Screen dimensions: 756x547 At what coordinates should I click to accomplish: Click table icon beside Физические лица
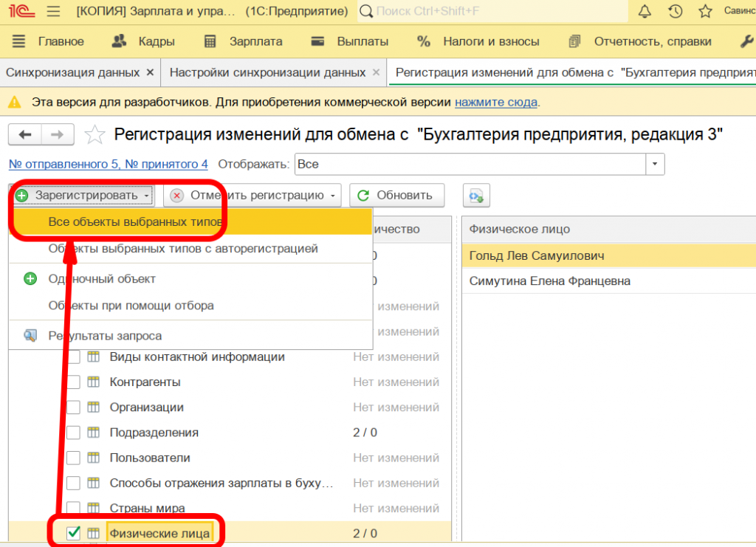(x=94, y=533)
